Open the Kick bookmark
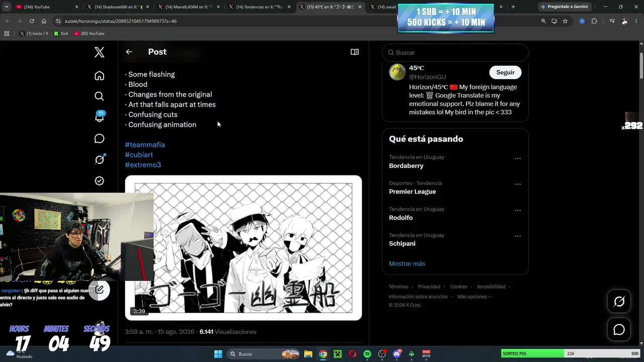 tap(61, 33)
